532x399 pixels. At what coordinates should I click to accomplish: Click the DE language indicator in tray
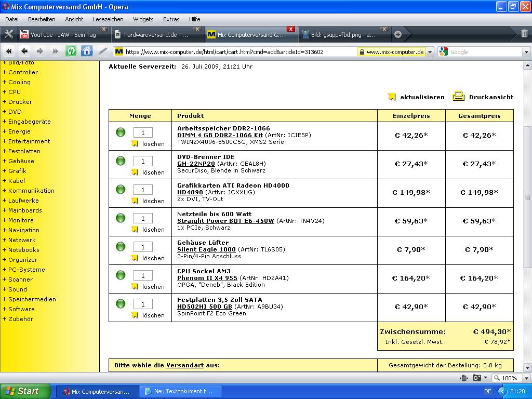click(x=487, y=392)
